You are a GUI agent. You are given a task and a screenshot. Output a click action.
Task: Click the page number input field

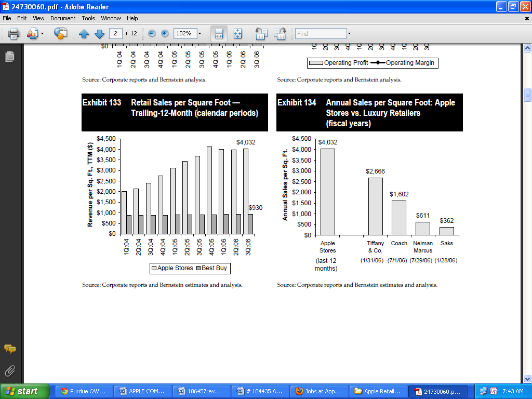coord(116,33)
